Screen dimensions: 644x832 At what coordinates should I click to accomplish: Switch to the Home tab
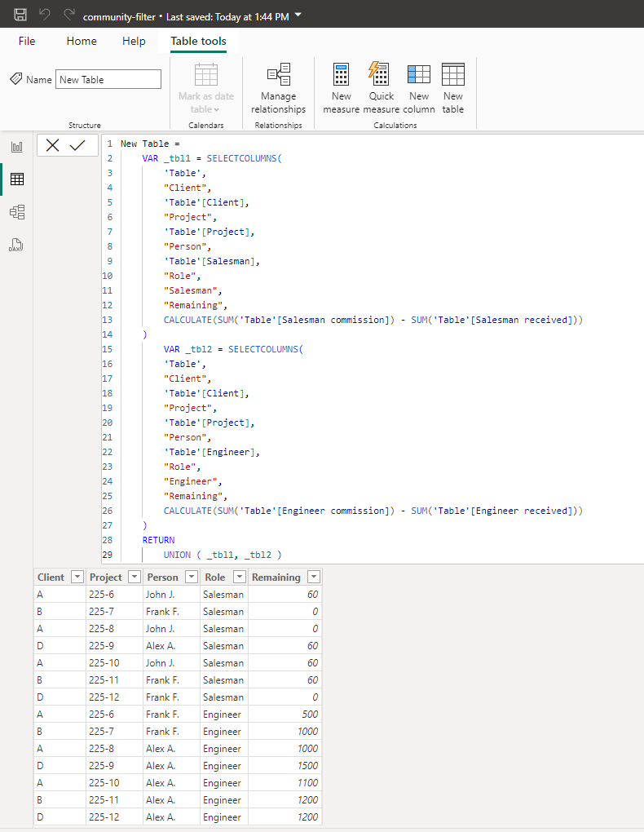tap(82, 41)
